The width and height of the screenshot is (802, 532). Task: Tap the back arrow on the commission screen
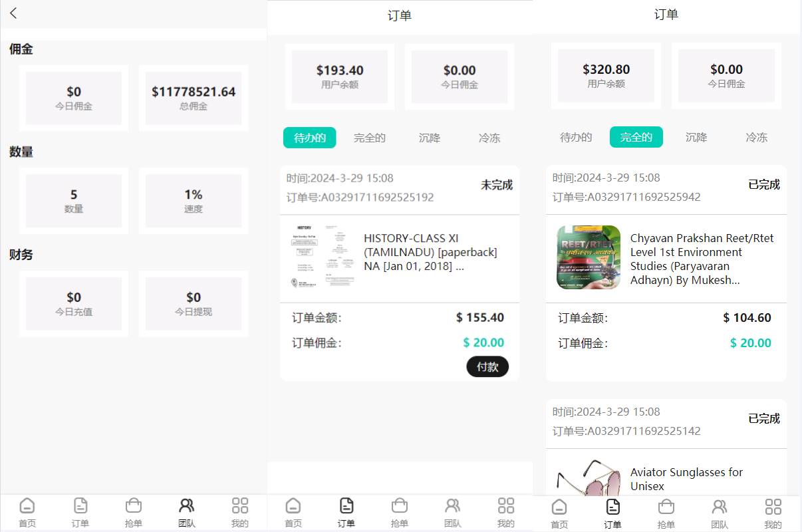pos(13,13)
